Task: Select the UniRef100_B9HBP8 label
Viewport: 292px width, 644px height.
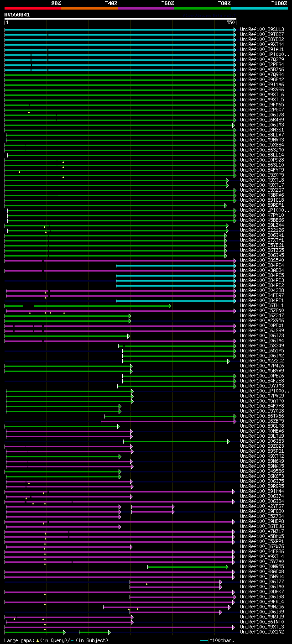Action: click(262, 521)
